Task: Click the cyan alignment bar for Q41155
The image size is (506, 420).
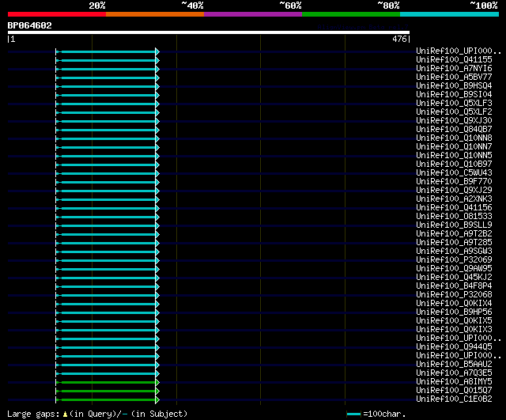Action: (x=108, y=60)
